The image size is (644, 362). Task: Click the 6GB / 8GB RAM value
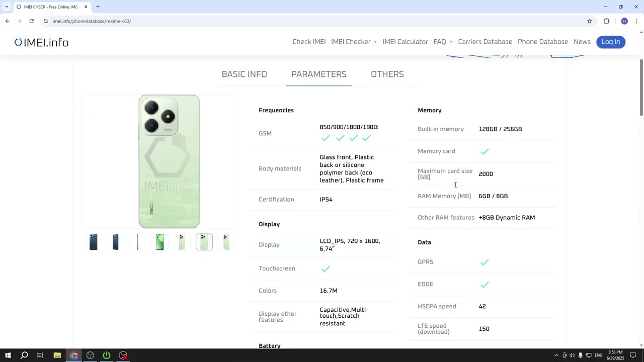[x=493, y=196]
